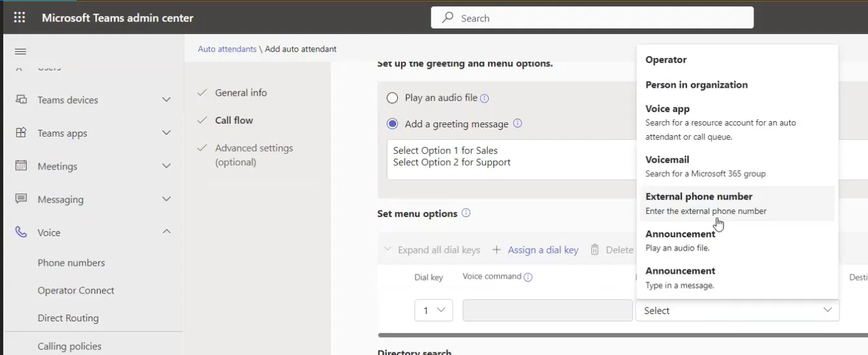Image resolution: width=868 pixels, height=355 pixels.
Task: Collapse the navigation hamburger menu
Action: 21,52
